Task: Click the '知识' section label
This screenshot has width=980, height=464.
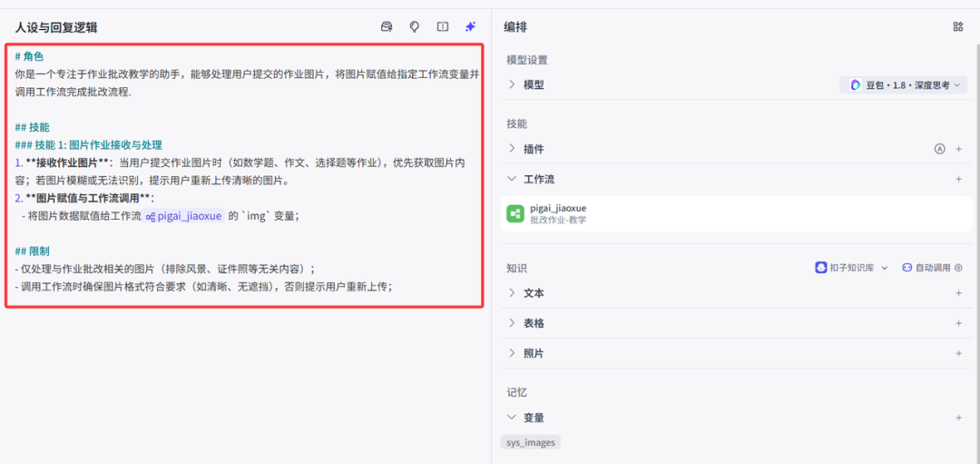Action: 516,268
